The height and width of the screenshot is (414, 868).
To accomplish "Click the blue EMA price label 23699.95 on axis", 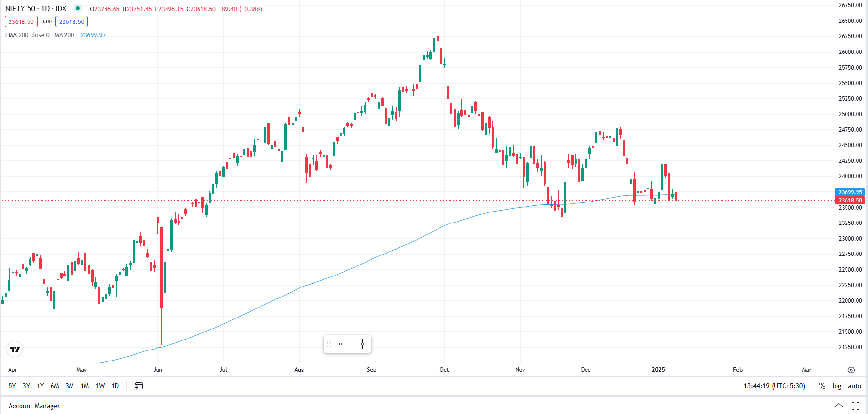I will click(x=850, y=192).
